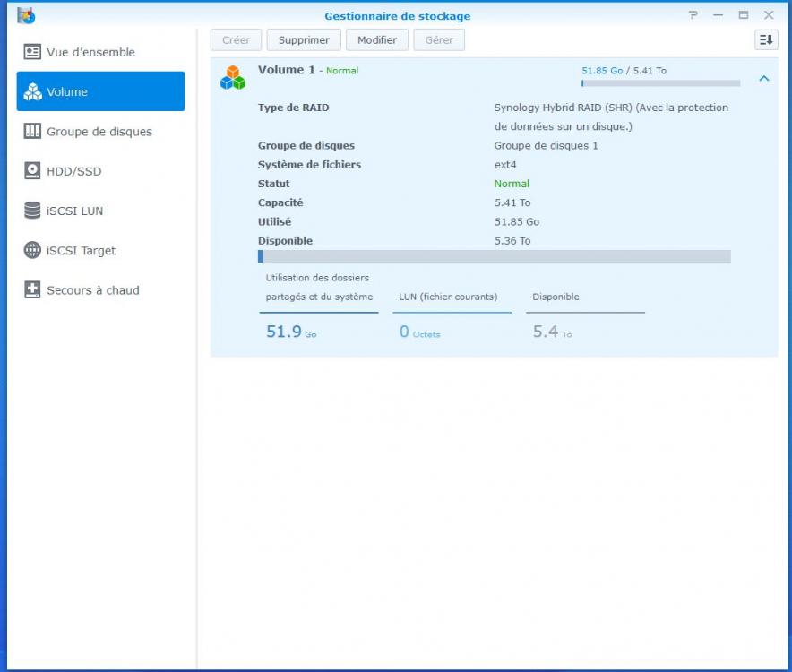Click the Volume 1 header title
The width and height of the screenshot is (792, 672).
point(287,70)
